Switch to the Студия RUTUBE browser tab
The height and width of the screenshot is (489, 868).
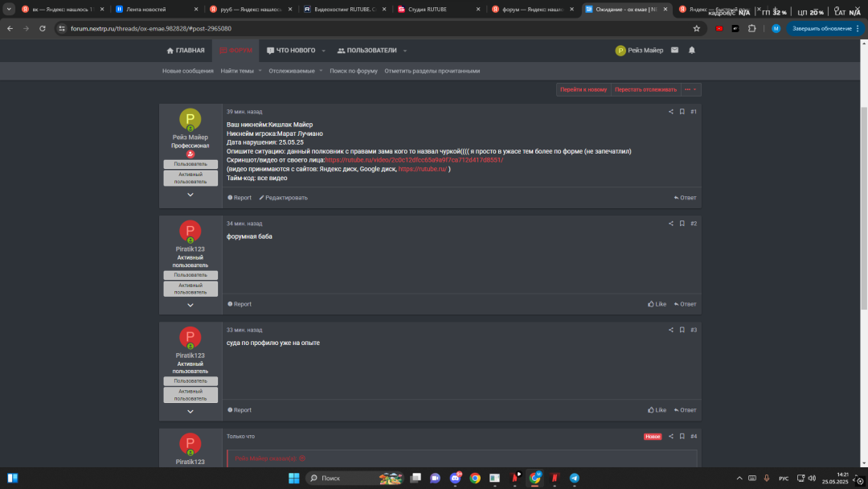coord(436,10)
